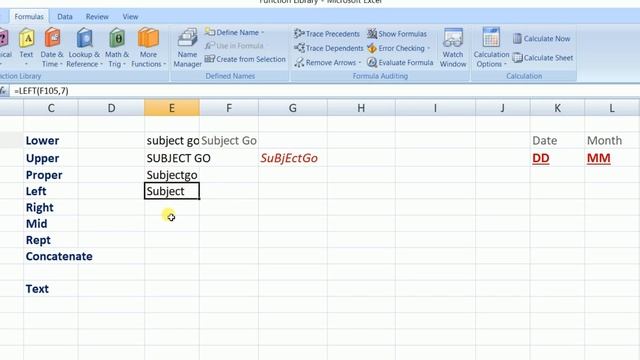Select cell containing 'Subjectgo'
Screen dimensions: 640x360
[x=172, y=175]
